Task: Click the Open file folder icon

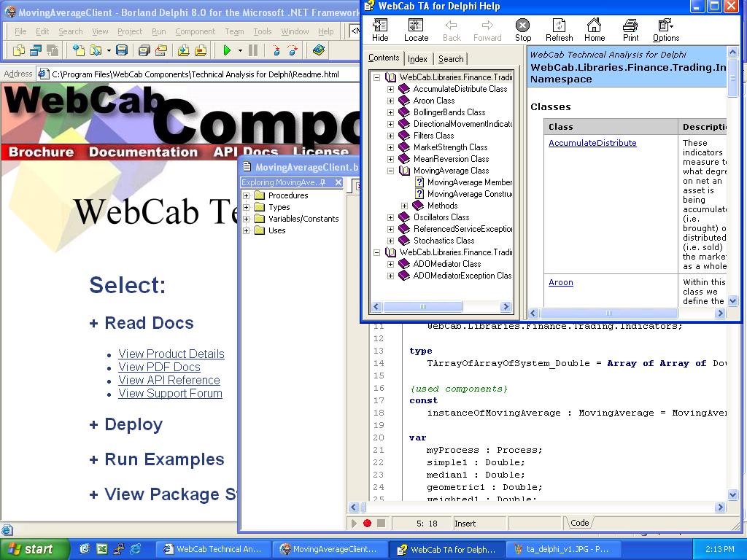Action: click(x=96, y=50)
